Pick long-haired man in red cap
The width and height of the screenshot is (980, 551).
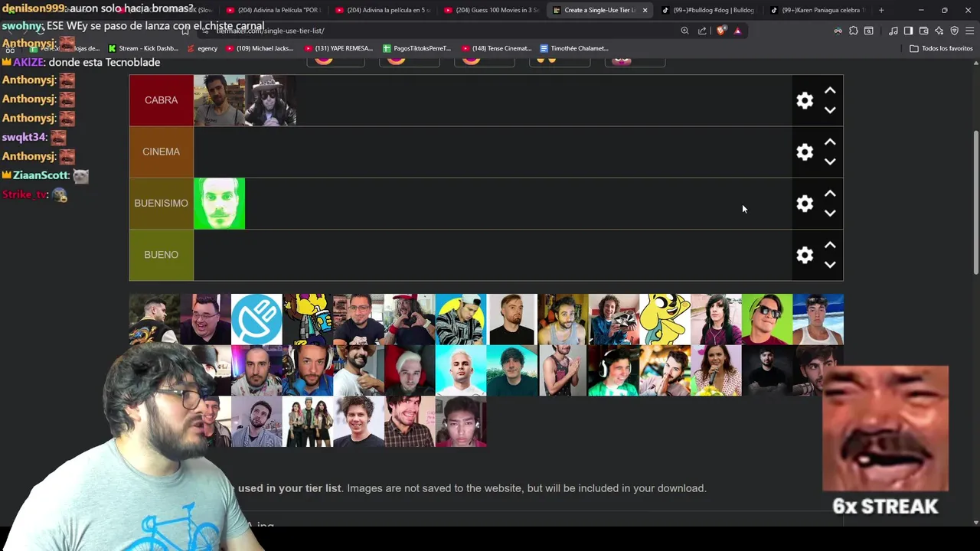(410, 319)
